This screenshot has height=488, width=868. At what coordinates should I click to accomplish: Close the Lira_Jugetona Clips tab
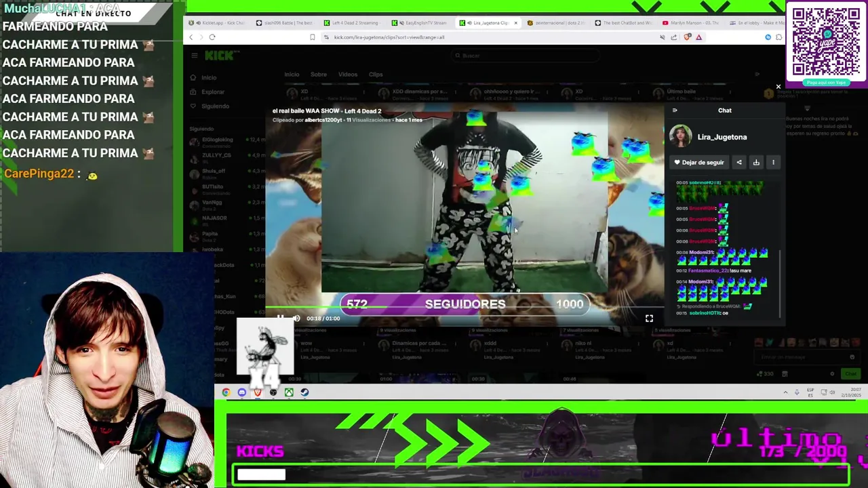[515, 23]
